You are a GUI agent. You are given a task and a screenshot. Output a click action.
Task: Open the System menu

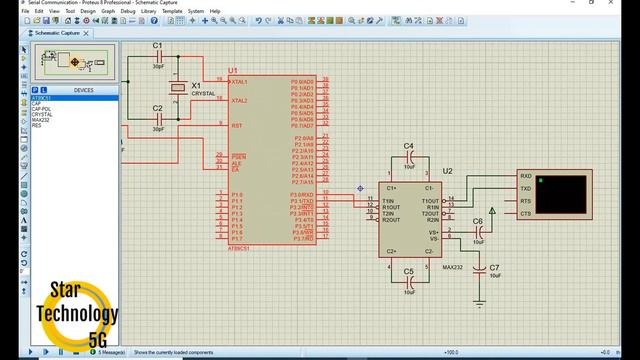(x=196, y=11)
